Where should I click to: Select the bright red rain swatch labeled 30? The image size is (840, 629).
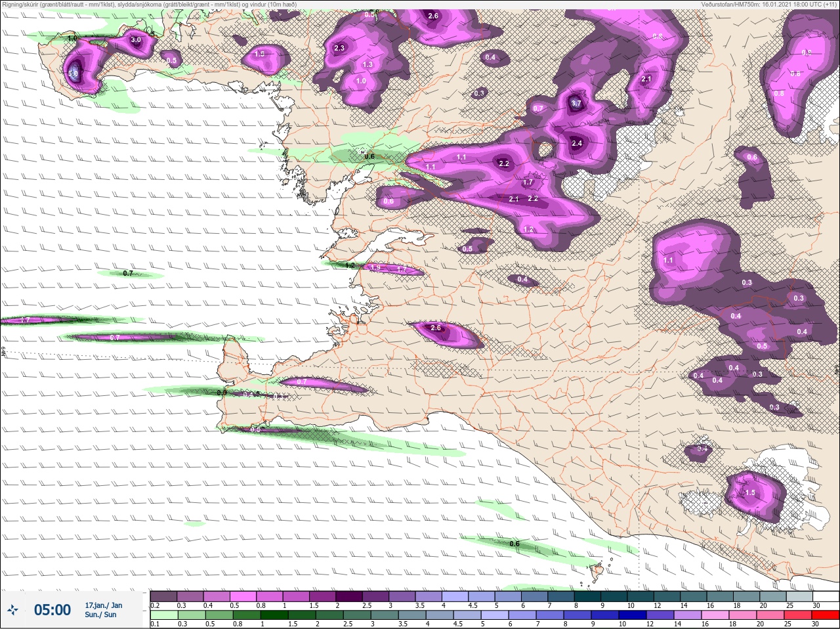coord(827,615)
